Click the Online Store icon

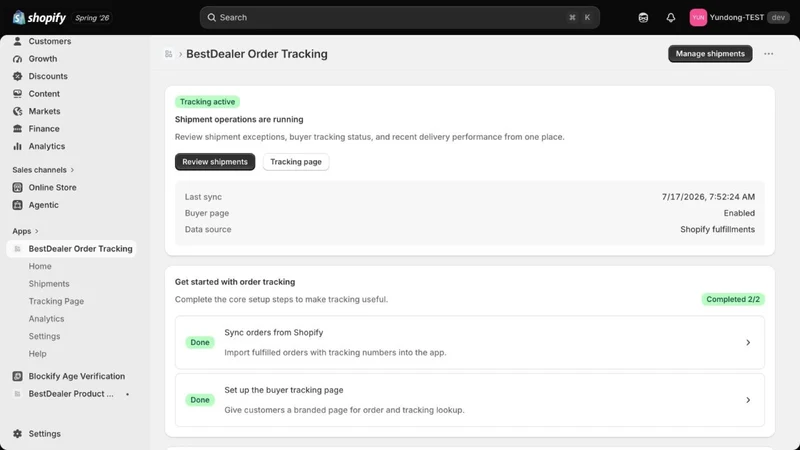coord(17,187)
